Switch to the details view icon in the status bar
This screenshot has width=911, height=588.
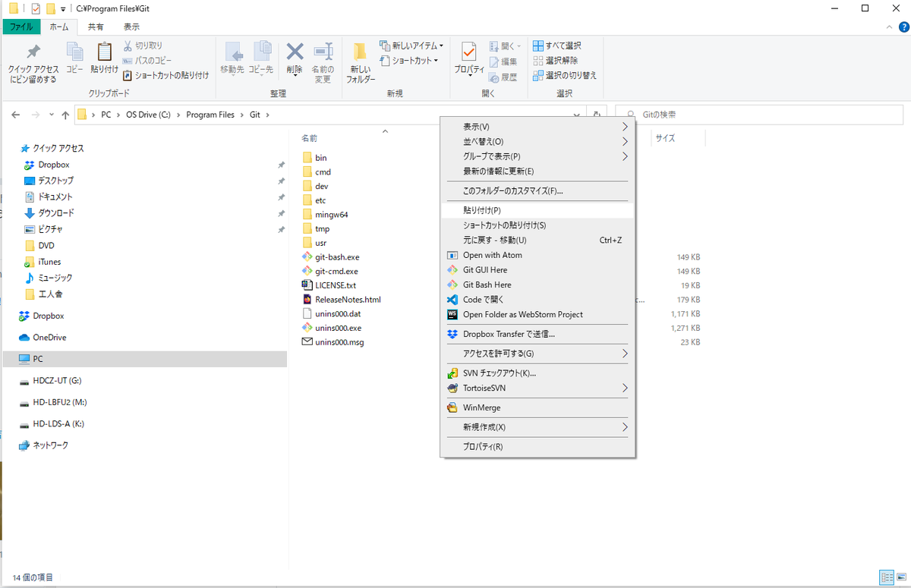(x=885, y=577)
